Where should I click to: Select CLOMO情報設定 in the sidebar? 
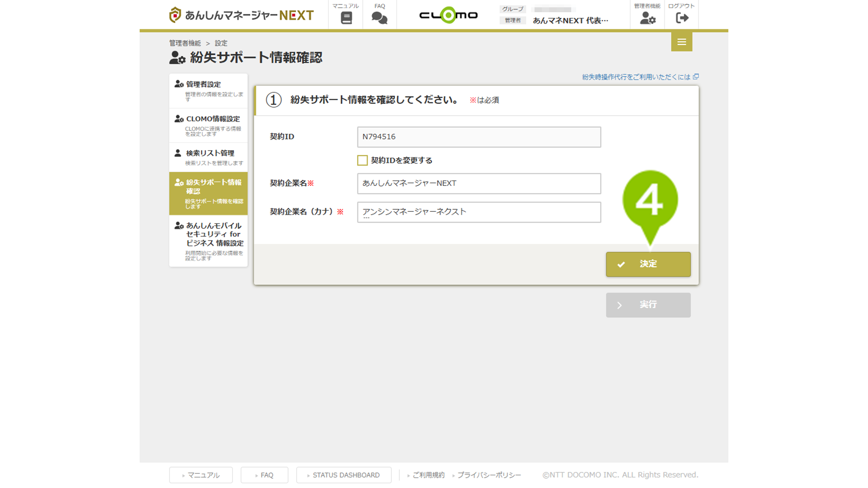coord(208,125)
